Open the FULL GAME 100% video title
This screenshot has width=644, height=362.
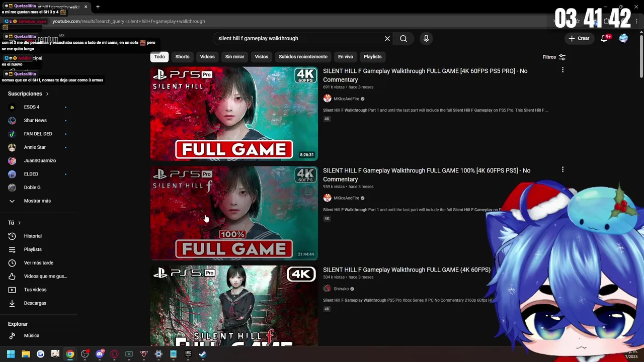427,175
